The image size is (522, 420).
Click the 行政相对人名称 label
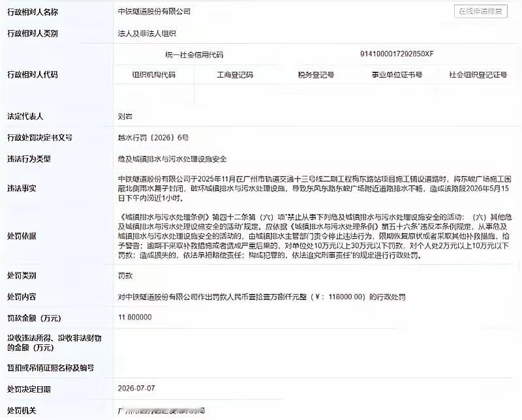(x=33, y=12)
